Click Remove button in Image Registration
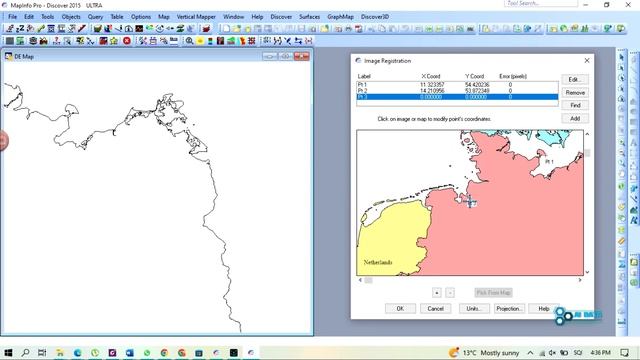This screenshot has width=640, height=360. click(575, 93)
